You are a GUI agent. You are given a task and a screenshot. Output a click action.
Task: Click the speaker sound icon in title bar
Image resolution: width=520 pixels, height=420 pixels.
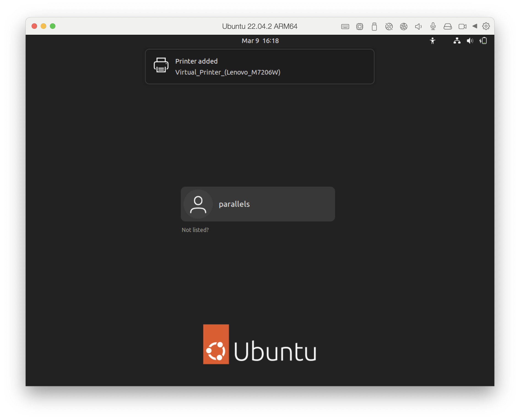[x=418, y=26]
